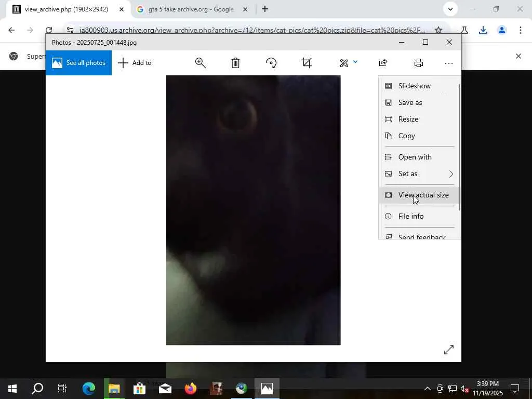Viewport: 532px width, 399px height.
Task: Choose View actual size menu entry
Action: pos(419,195)
